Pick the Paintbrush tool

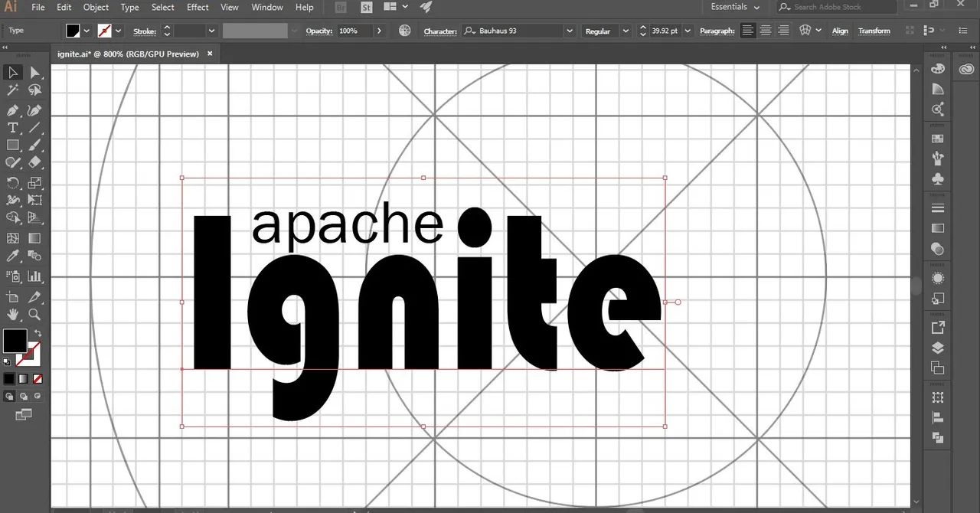[x=34, y=145]
